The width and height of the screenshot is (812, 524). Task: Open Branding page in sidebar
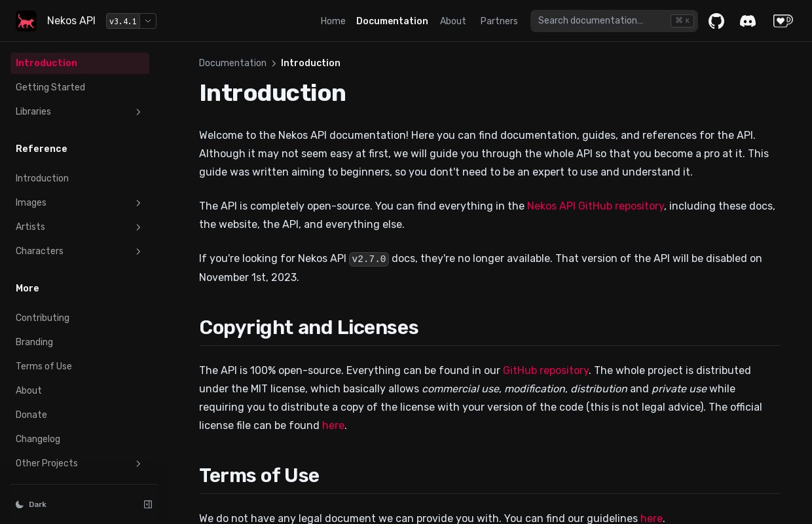(80, 342)
